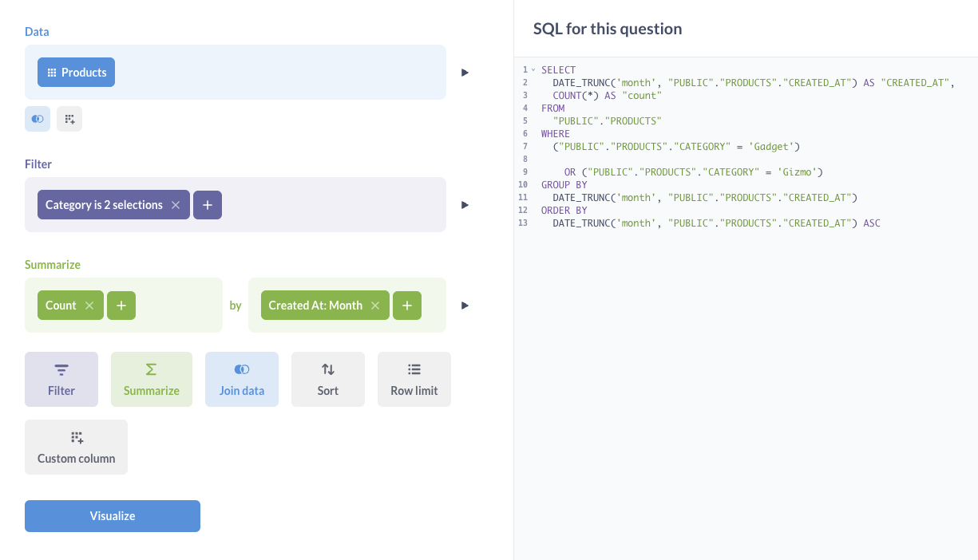Add another grouping with the plus beside Created At
The height and width of the screenshot is (560, 978).
coord(406,305)
